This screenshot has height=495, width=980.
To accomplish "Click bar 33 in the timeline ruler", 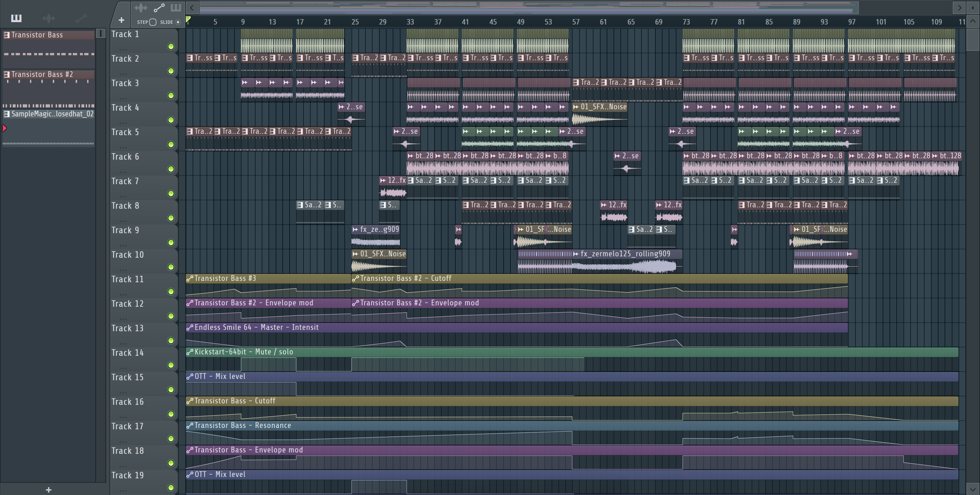I will [410, 22].
